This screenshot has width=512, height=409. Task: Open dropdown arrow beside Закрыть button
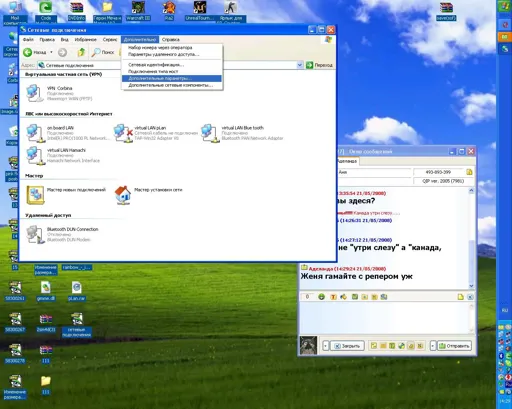click(x=325, y=346)
